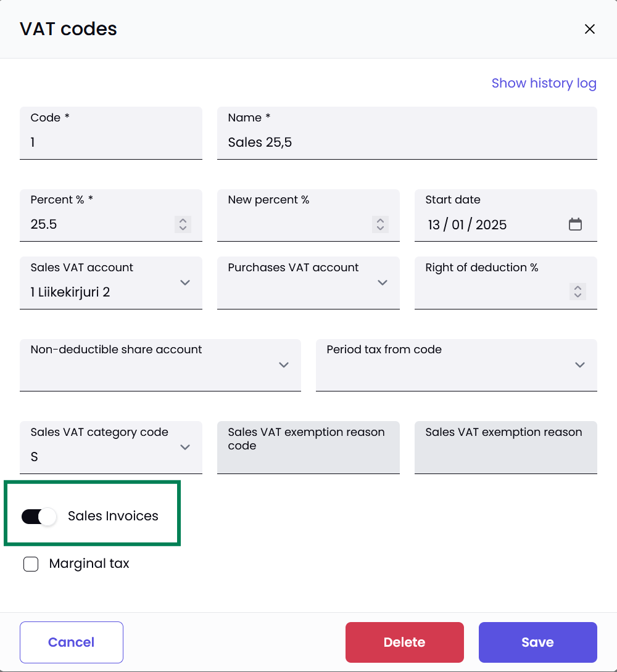617x672 pixels.
Task: Click into the Code input field
Action: click(x=111, y=142)
